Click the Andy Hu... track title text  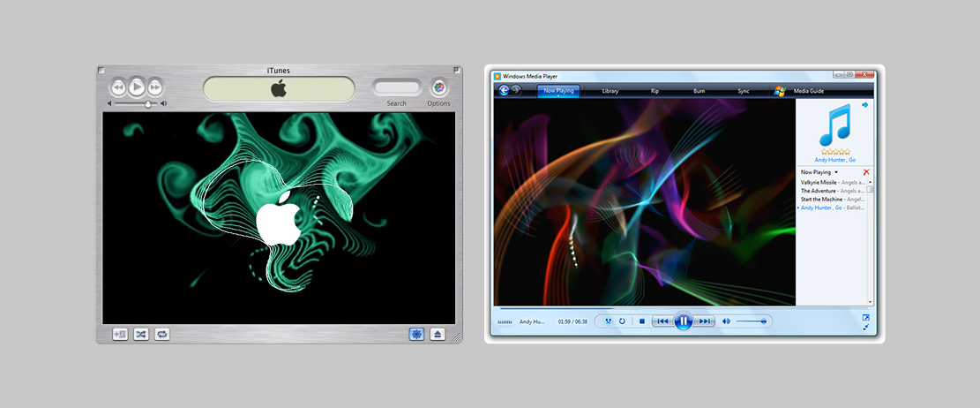pyautogui.click(x=532, y=321)
